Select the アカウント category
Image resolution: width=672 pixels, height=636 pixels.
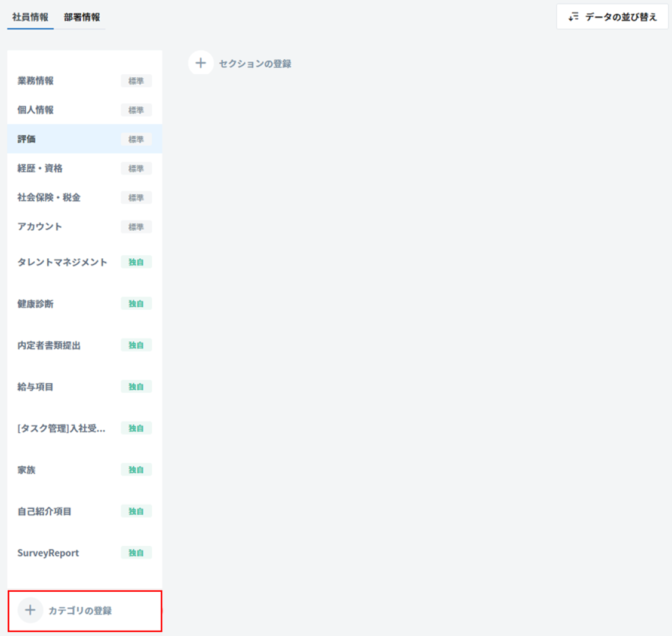pyautogui.click(x=40, y=227)
